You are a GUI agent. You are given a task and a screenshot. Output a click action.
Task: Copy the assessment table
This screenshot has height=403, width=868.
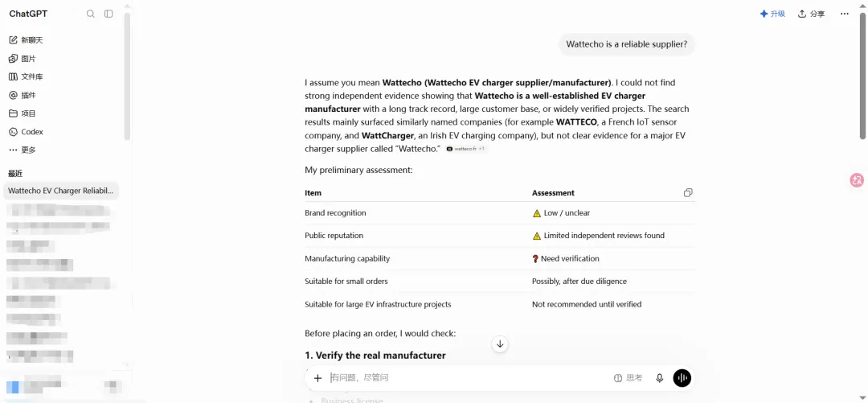tap(688, 193)
